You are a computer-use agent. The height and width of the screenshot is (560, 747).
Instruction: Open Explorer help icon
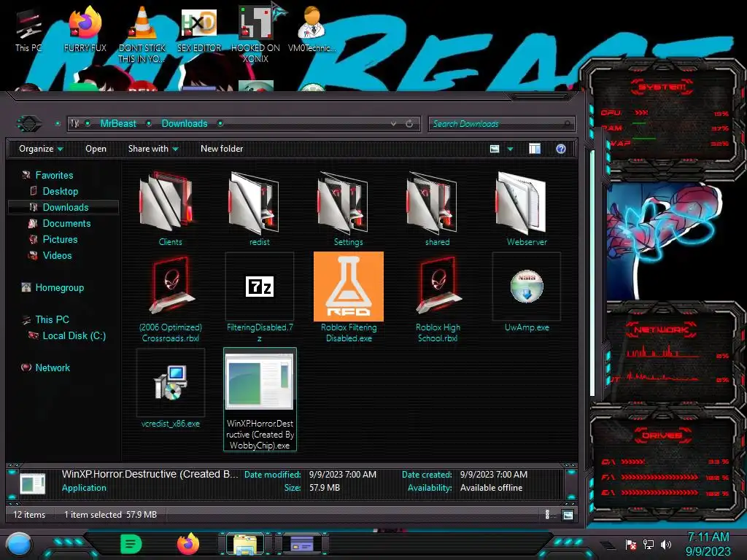(561, 149)
